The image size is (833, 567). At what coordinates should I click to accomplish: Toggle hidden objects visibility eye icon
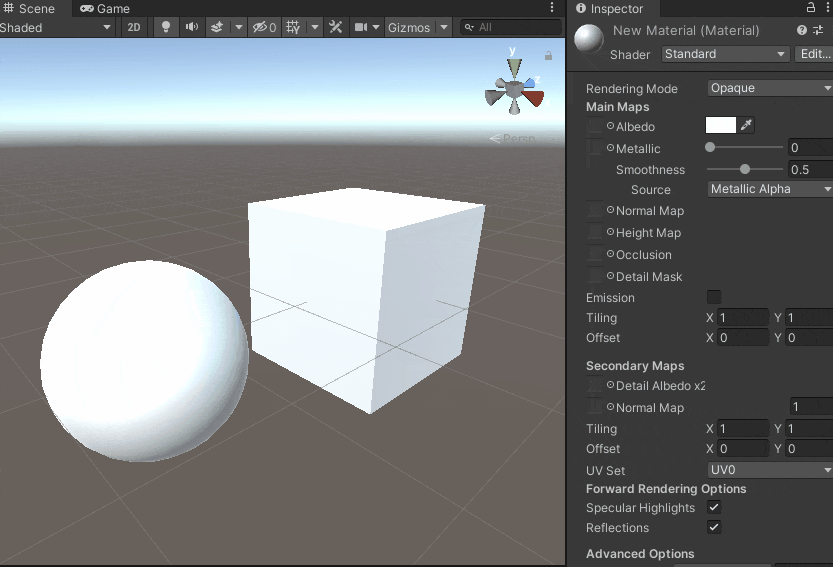pos(264,27)
